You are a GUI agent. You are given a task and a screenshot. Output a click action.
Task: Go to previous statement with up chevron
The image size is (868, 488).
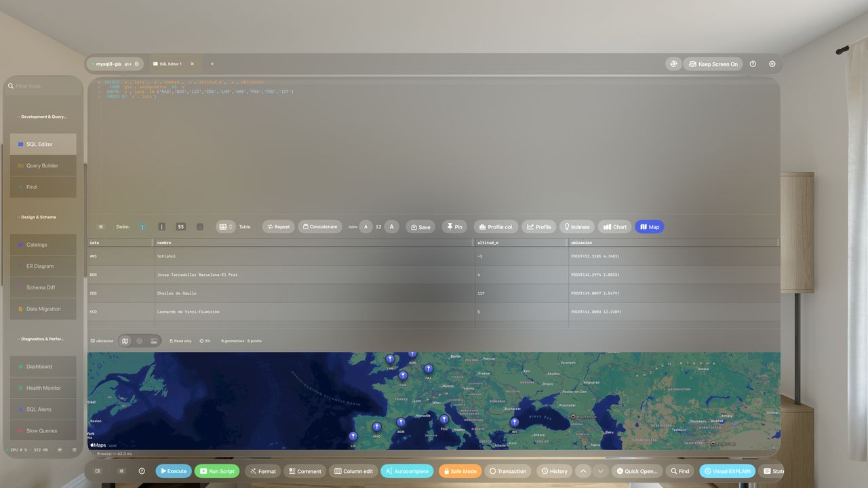point(583,471)
